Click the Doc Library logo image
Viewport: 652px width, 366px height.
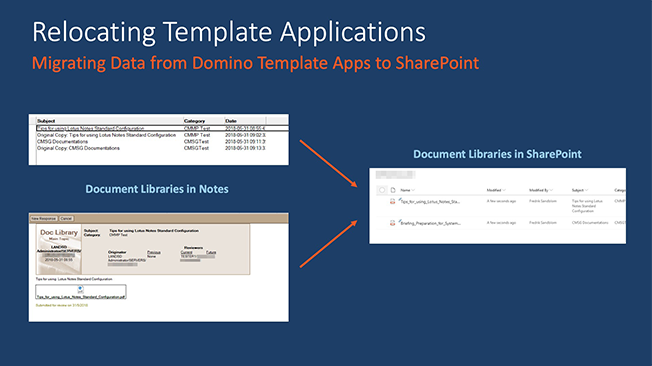pos(59,249)
